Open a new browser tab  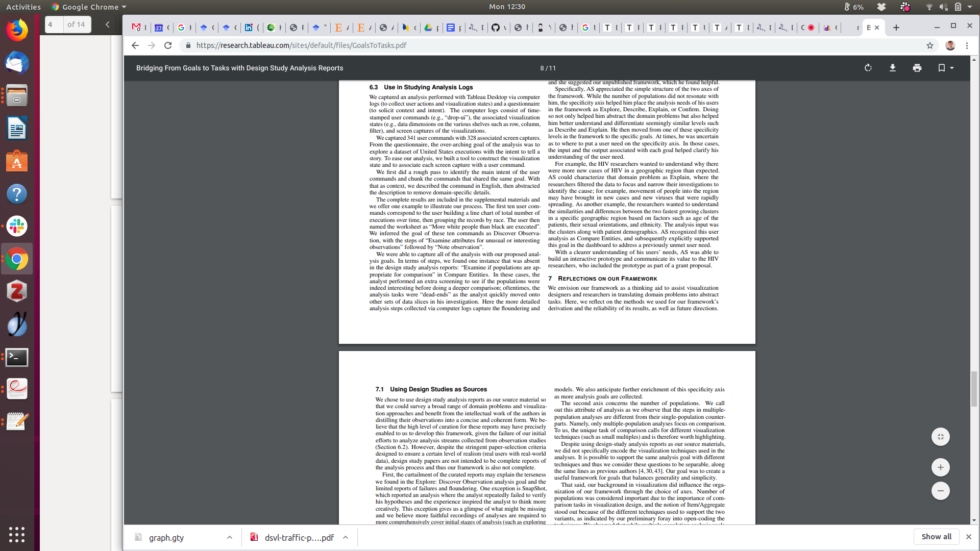896,28
